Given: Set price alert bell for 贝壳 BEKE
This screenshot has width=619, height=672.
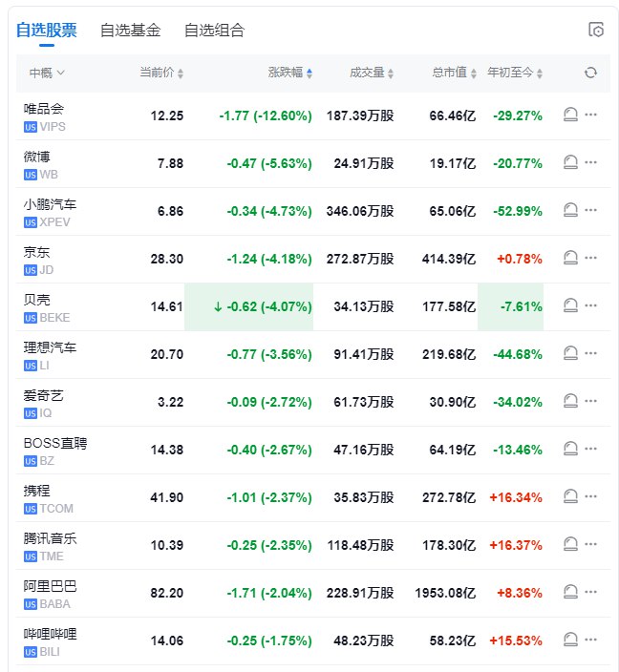Looking at the screenshot, I should (570, 305).
